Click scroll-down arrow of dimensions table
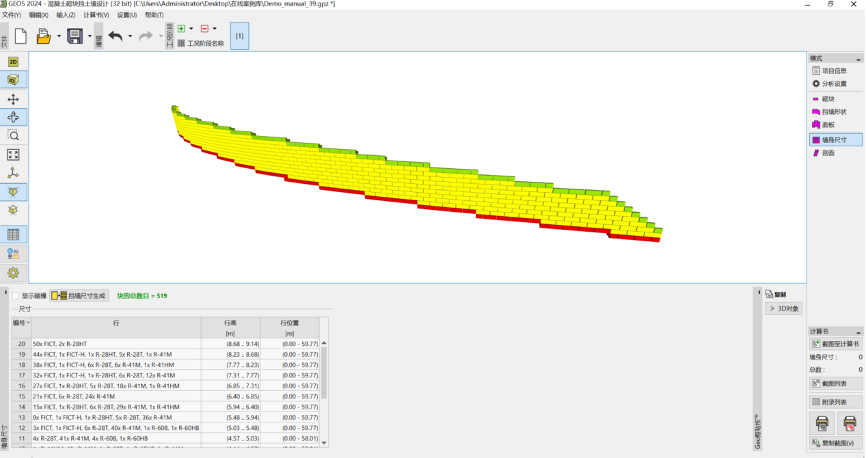868x458 pixels. point(324,442)
